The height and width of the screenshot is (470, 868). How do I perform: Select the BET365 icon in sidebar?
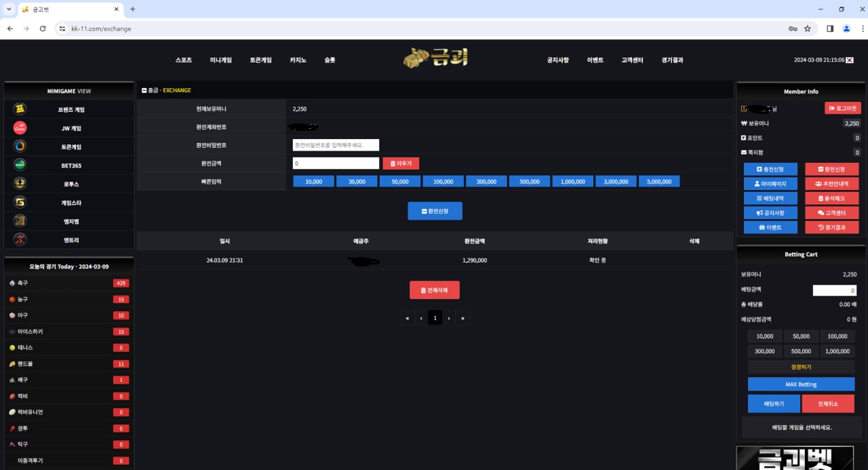[x=20, y=165]
